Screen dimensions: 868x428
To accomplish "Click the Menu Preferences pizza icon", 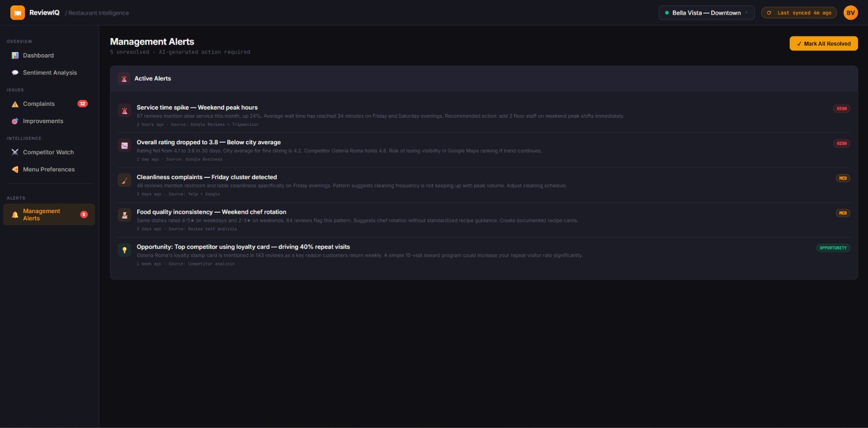I will [15, 170].
